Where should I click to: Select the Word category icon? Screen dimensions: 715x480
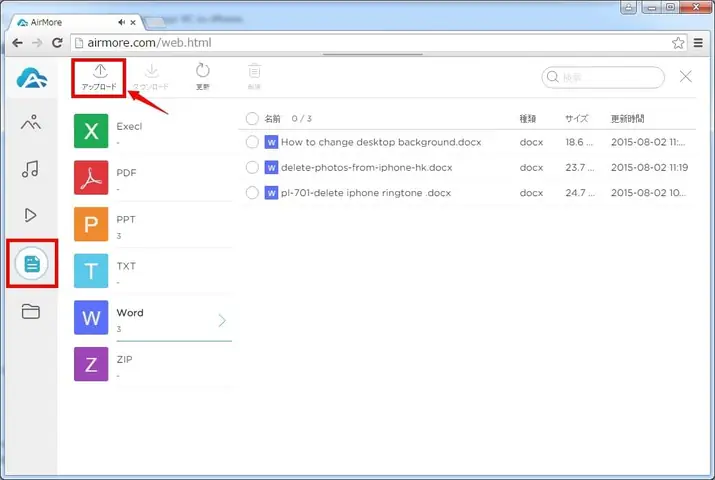pos(91,317)
